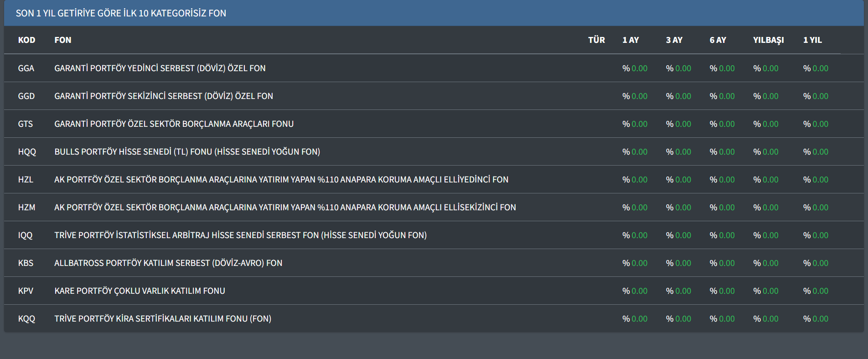Click the HZM fund code
This screenshot has height=359, width=868.
[26, 208]
